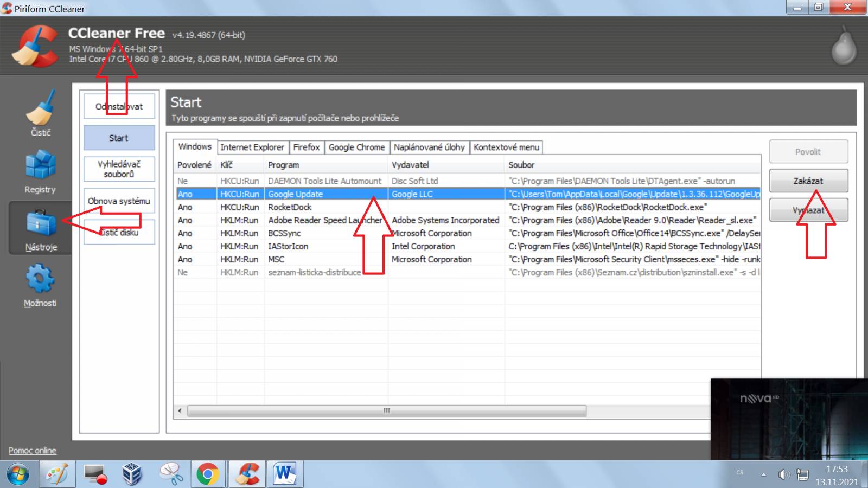
Task: Click the scrollbar left arrow
Action: (180, 411)
